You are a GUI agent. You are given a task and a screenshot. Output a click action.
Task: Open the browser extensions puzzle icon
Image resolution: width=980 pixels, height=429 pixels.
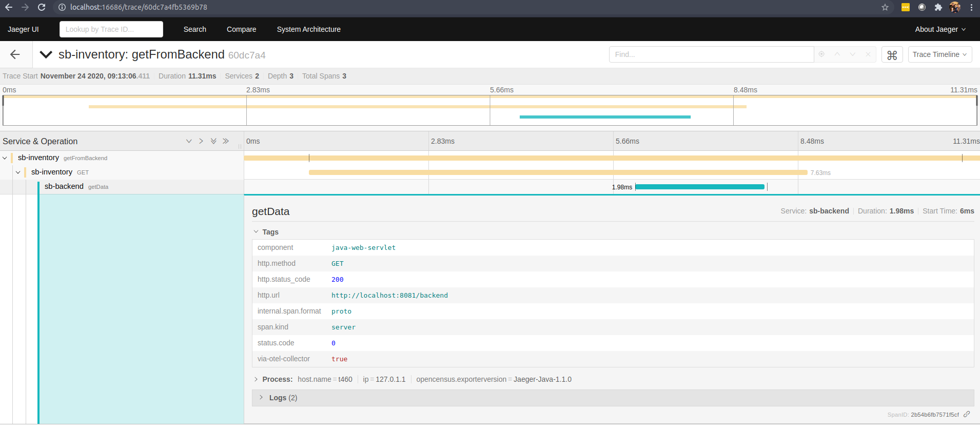(938, 7)
